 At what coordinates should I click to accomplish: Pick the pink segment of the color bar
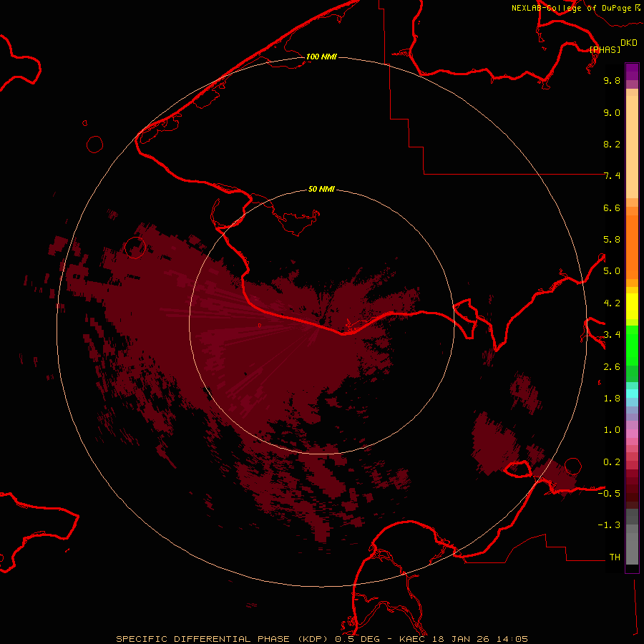(x=632, y=434)
